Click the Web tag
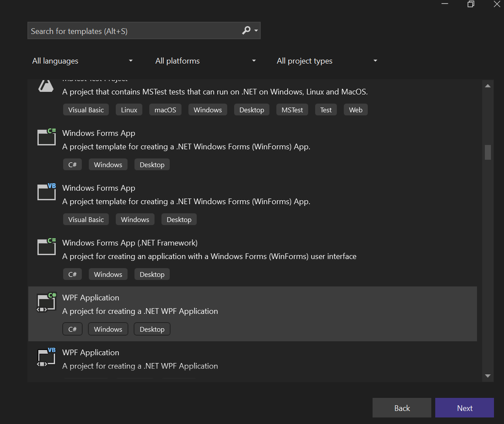 click(x=356, y=110)
